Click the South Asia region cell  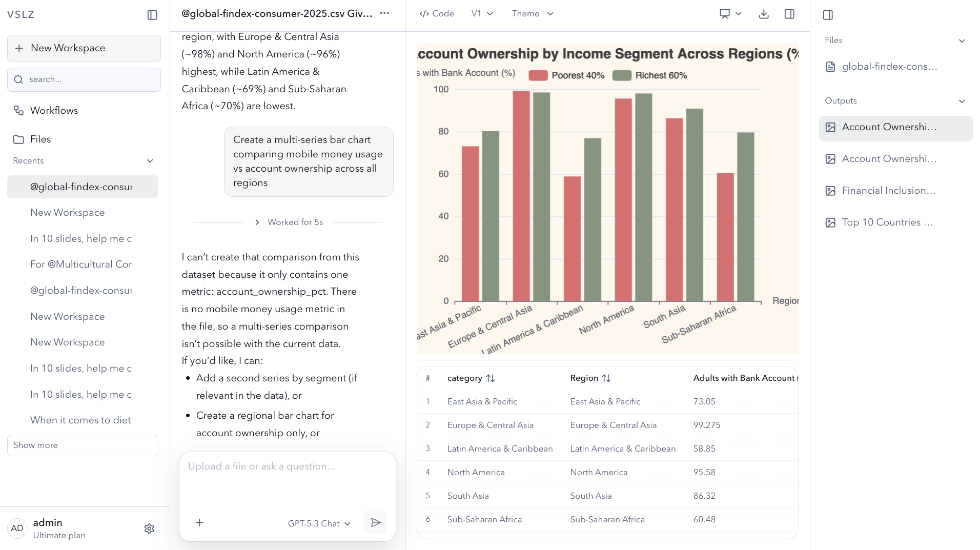591,496
